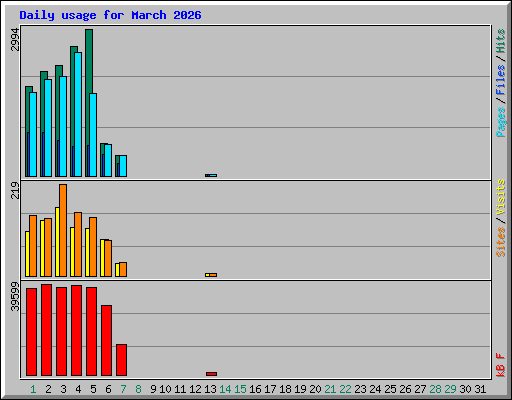Select day 29 on the date axis

[x=450, y=389]
